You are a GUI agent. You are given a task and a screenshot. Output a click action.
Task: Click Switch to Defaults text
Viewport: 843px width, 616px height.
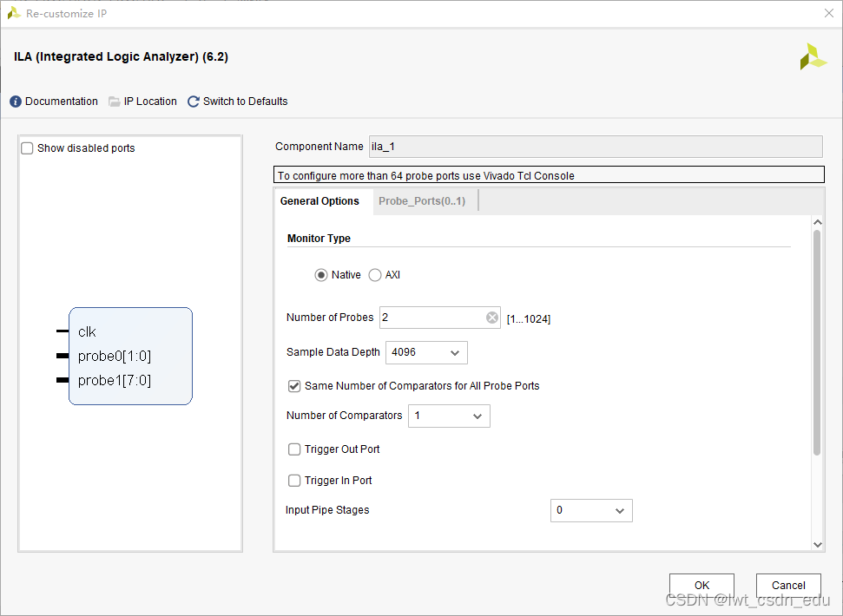point(245,102)
